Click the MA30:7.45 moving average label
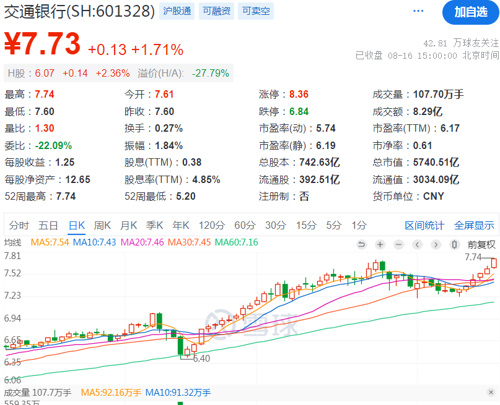This screenshot has height=405, width=500. coord(189,242)
